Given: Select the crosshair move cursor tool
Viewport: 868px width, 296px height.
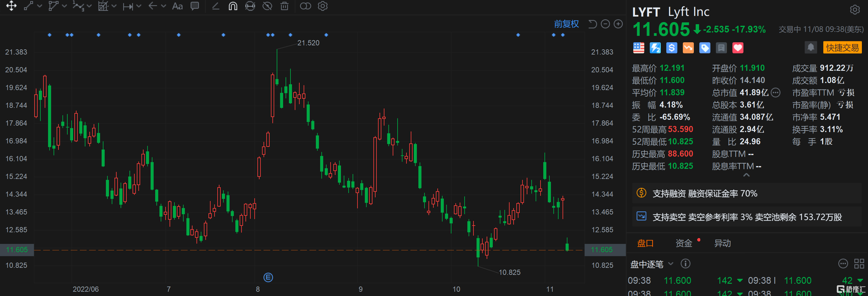Looking at the screenshot, I should 11,6.
